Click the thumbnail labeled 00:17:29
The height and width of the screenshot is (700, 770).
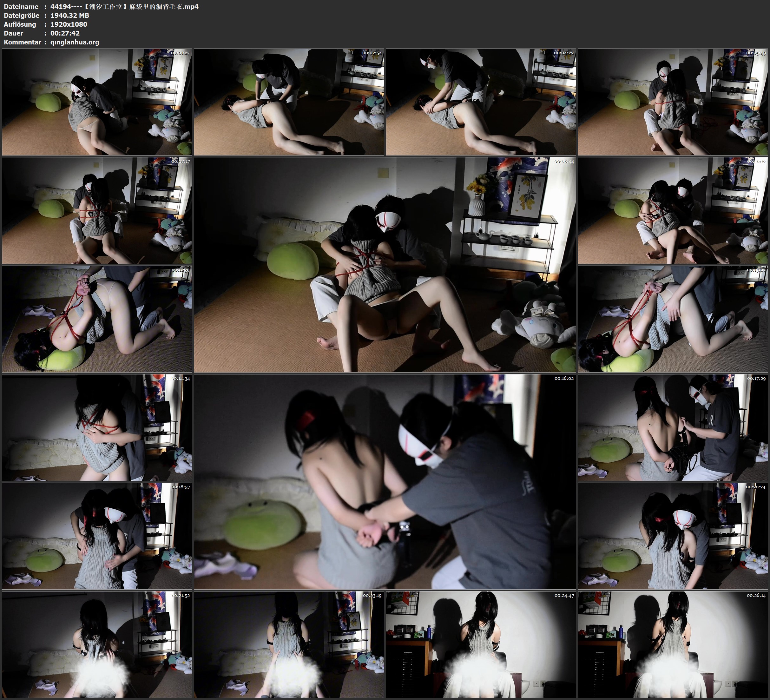tap(672, 427)
